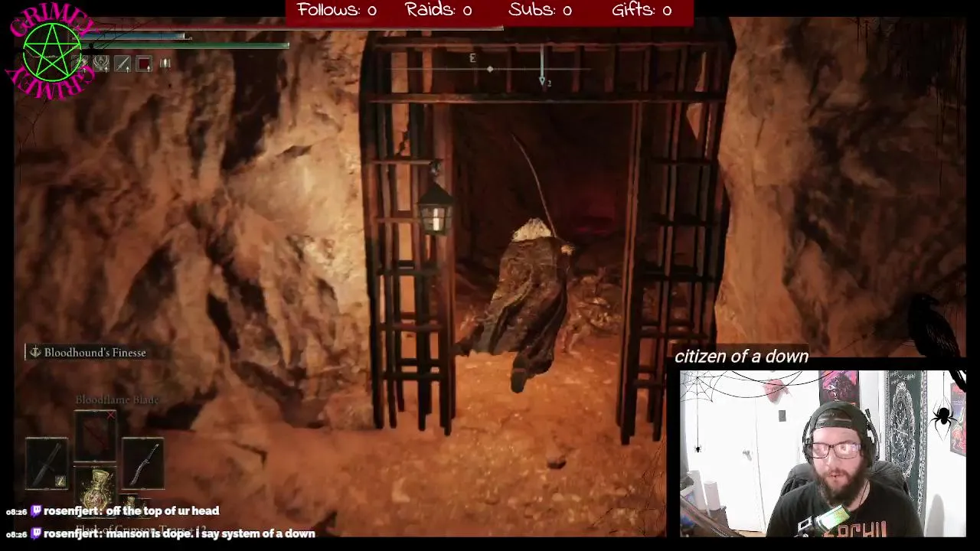Select the Bloodflame Blade spell slot with red X
The width and height of the screenshot is (980, 551).
click(x=95, y=436)
